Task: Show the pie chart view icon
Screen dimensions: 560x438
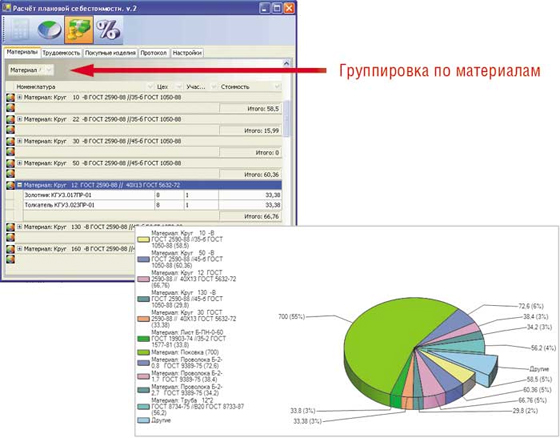Action: (x=49, y=30)
